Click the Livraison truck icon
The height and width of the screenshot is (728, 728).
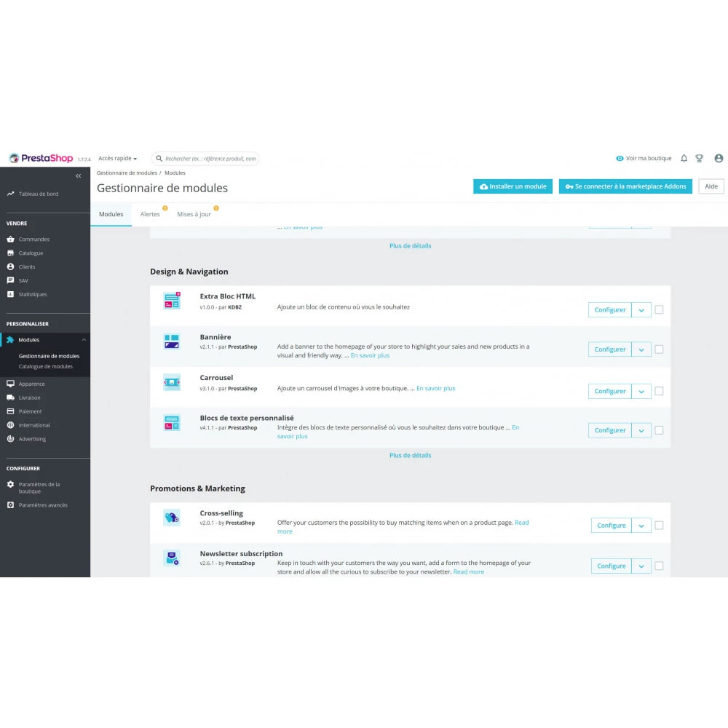tap(11, 397)
